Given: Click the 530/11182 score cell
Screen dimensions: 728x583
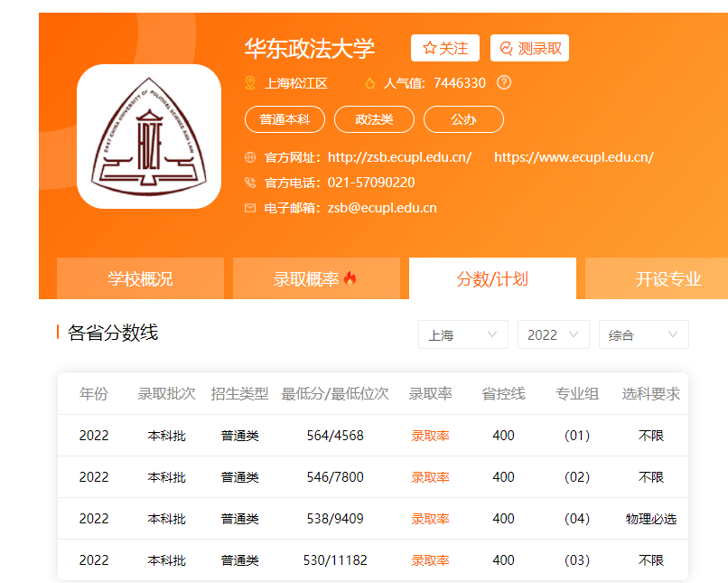Looking at the screenshot, I should click(x=335, y=560).
